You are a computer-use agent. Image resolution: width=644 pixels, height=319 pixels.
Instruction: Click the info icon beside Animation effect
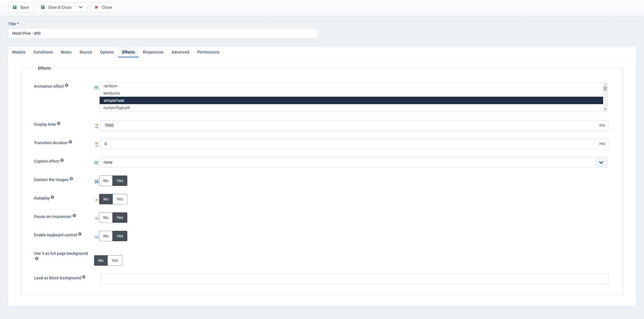click(67, 85)
